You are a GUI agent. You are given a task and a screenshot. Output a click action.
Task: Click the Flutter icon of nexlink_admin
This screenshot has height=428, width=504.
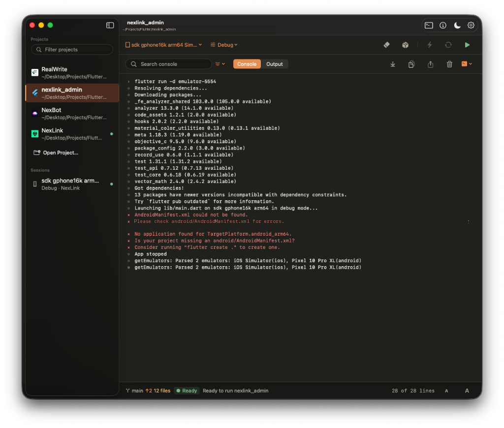click(x=35, y=93)
